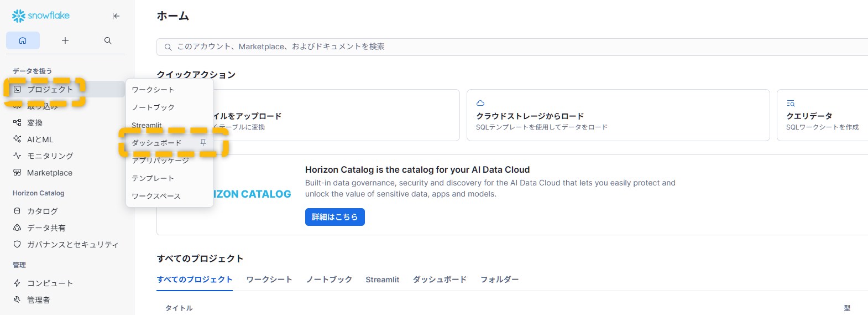The width and height of the screenshot is (868, 315).
Task: Select ワークシート from the flyout menu
Action: pyautogui.click(x=153, y=90)
